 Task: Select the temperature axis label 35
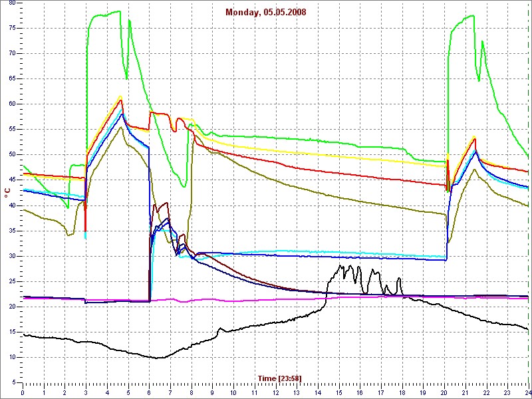point(12,231)
